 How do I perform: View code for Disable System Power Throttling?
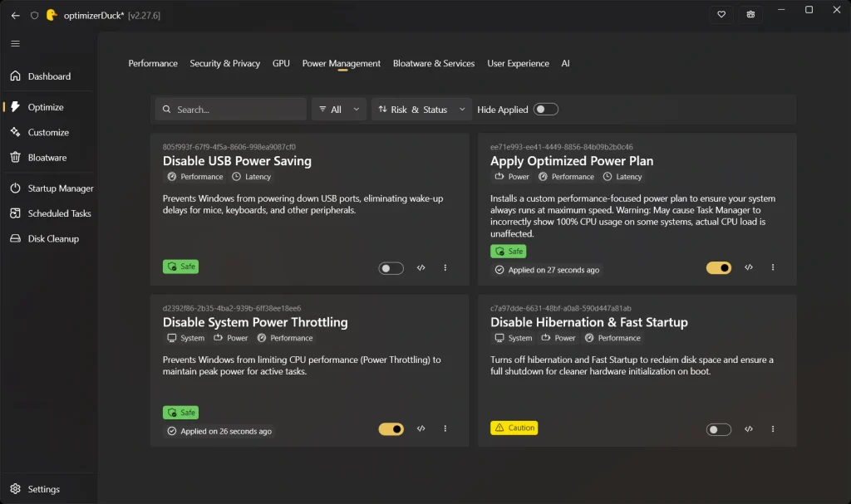[421, 428]
